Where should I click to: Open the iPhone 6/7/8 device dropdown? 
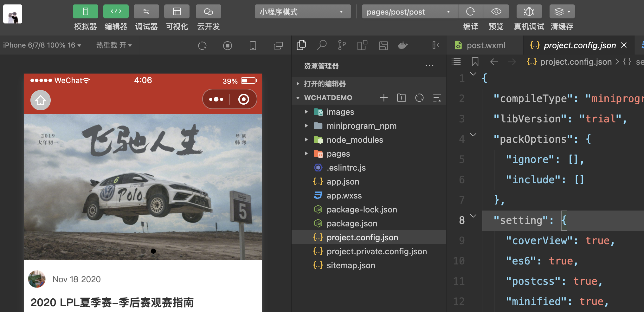(x=42, y=45)
